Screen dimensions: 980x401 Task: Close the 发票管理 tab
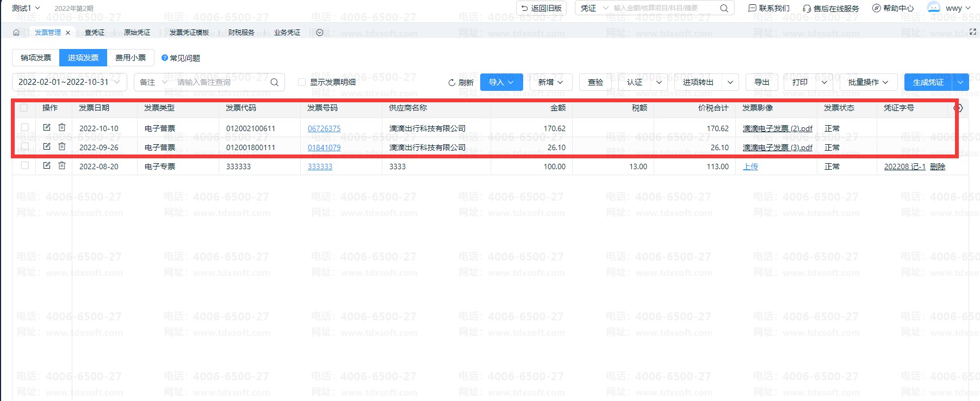(x=68, y=33)
